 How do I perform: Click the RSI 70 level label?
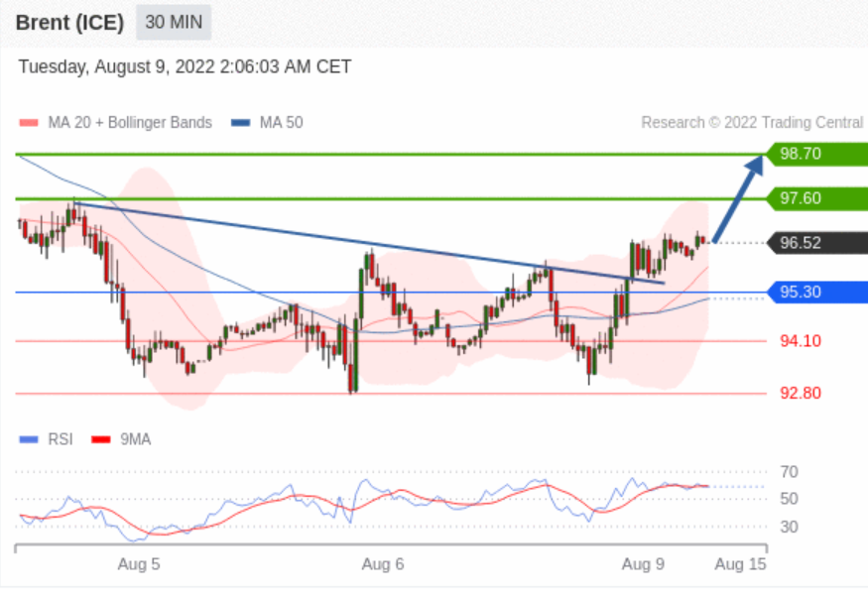789,471
